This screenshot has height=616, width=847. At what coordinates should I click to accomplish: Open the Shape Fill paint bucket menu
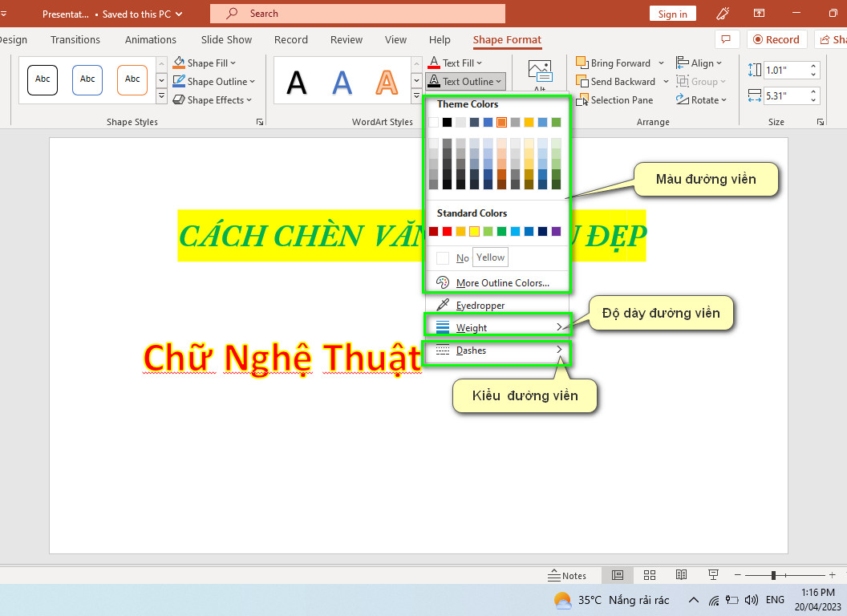coord(205,63)
